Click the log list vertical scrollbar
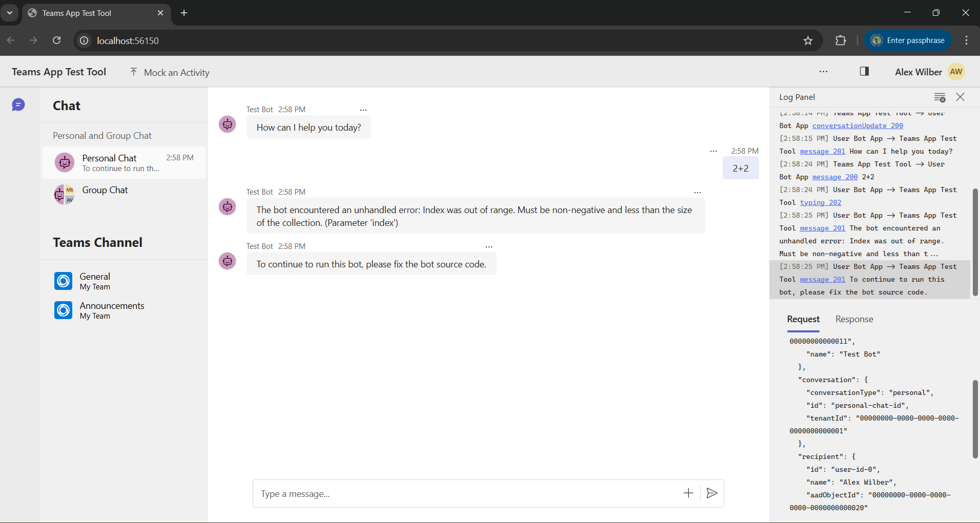The image size is (980, 523). (975, 242)
